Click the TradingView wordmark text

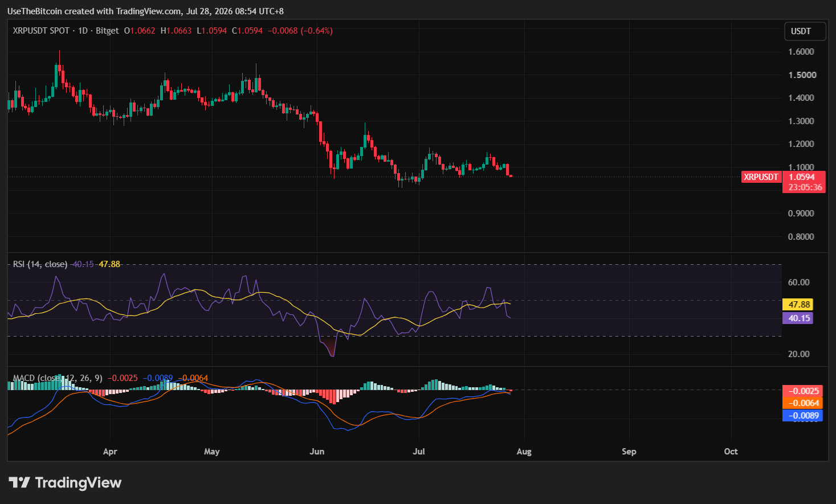78,483
